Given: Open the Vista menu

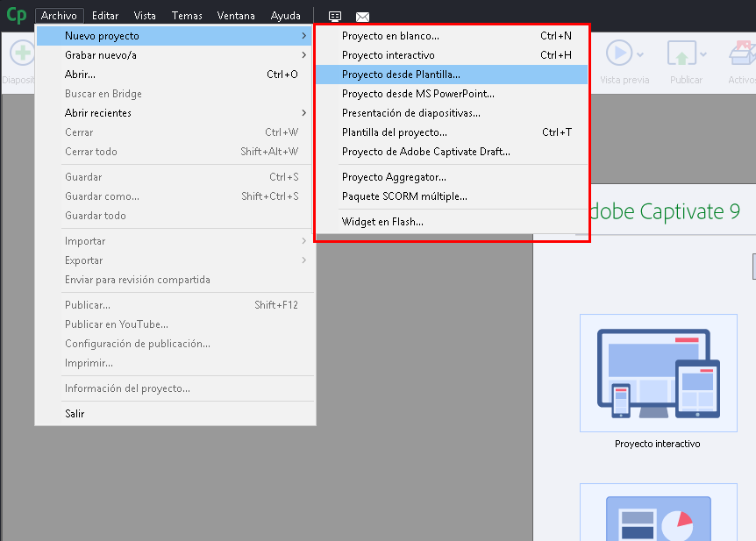Looking at the screenshot, I should tap(145, 16).
